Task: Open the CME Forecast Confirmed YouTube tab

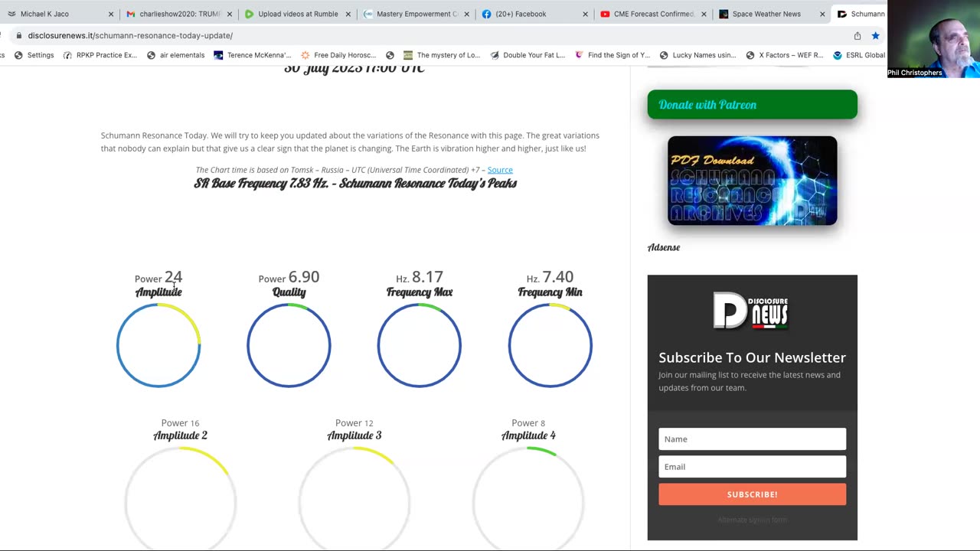Action: click(x=653, y=14)
